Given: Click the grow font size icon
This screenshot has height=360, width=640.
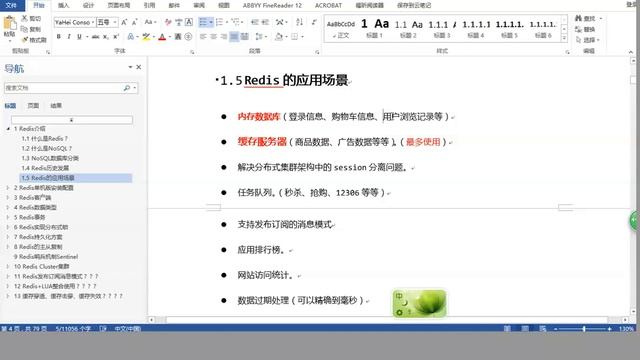Looking at the screenshot, I should pos(124,22).
